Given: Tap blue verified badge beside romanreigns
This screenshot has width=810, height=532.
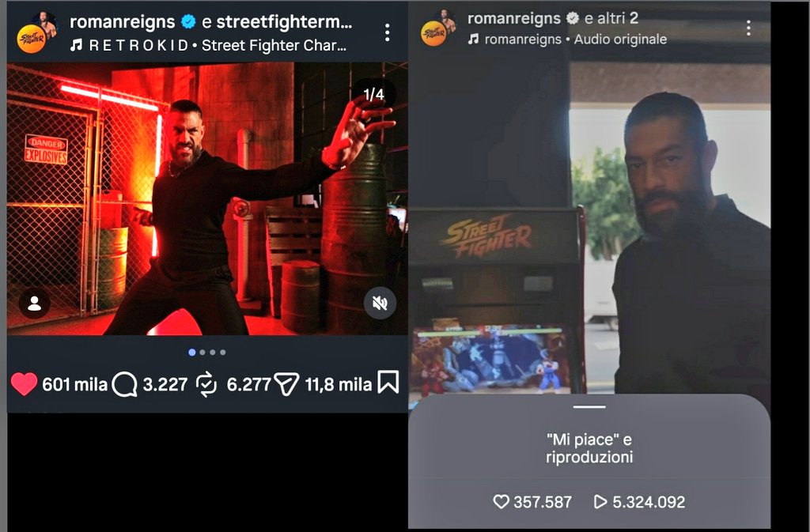Looking at the screenshot, I should tap(188, 21).
